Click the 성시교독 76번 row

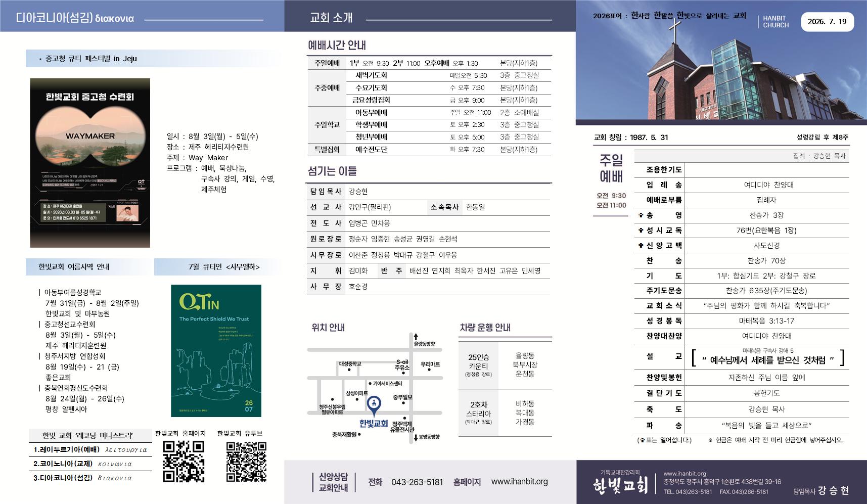tap(742, 231)
